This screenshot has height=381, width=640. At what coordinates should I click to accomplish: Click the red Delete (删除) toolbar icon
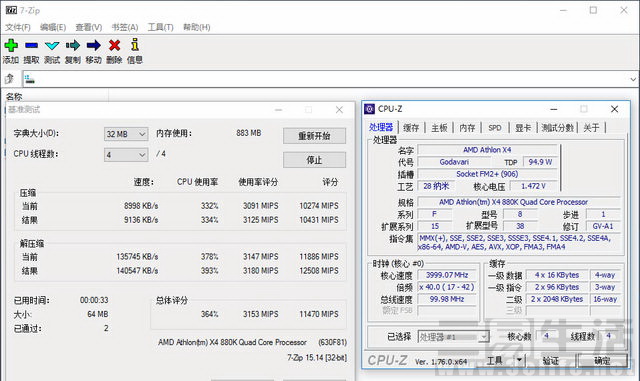click(x=115, y=45)
